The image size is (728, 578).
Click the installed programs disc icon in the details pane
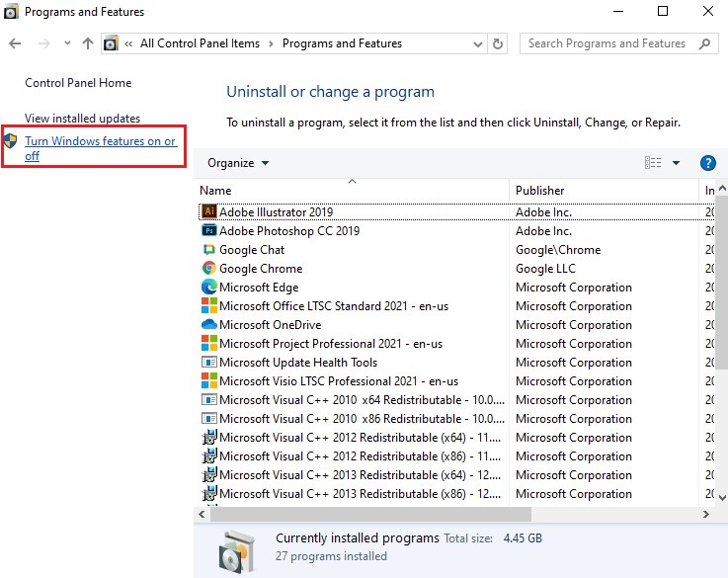[x=237, y=552]
